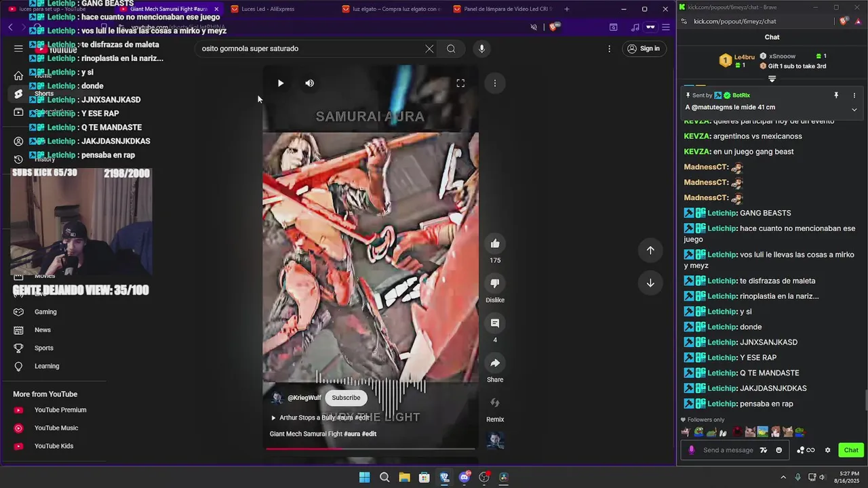Mute the Shorts video volume
Viewport: 868px width, 488px height.
309,83
